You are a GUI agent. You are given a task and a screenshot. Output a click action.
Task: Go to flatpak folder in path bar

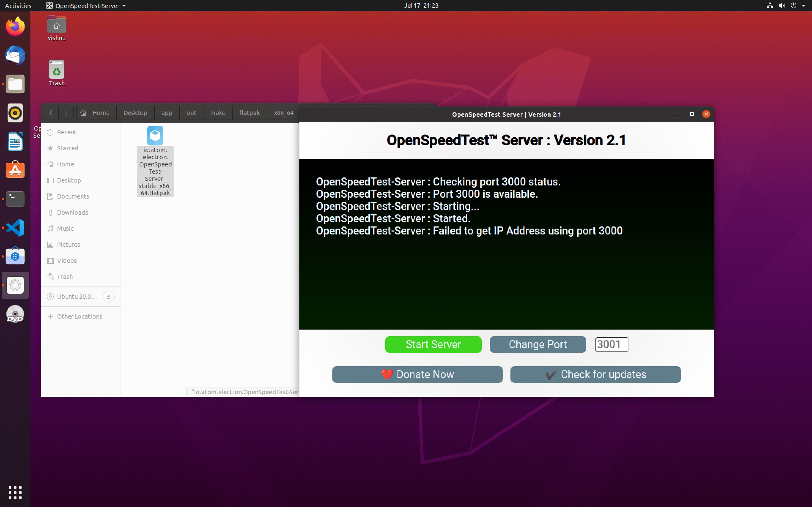click(x=249, y=113)
